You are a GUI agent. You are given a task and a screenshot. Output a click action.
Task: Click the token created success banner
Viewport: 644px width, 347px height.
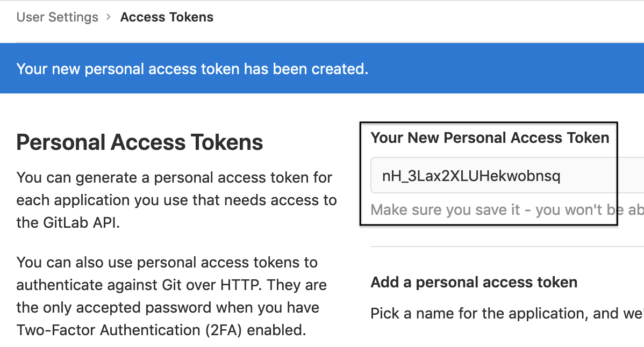pyautogui.click(x=192, y=69)
